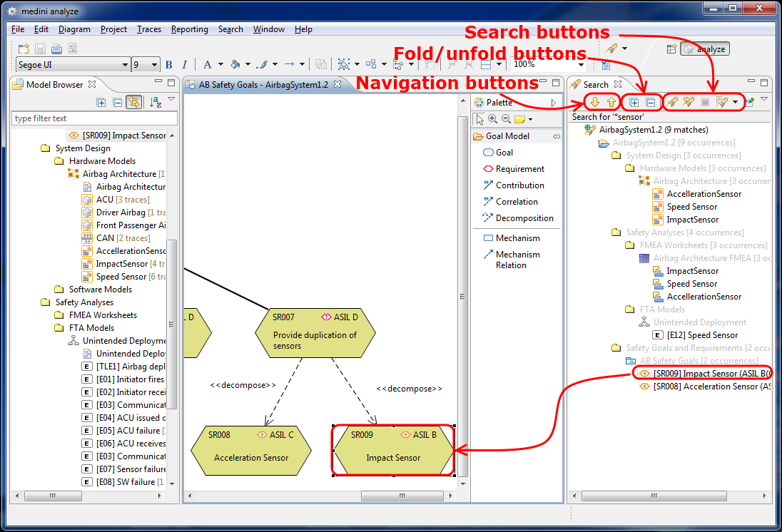The width and height of the screenshot is (782, 532).
Task: Expand all search results with plus icon
Action: coord(634,103)
